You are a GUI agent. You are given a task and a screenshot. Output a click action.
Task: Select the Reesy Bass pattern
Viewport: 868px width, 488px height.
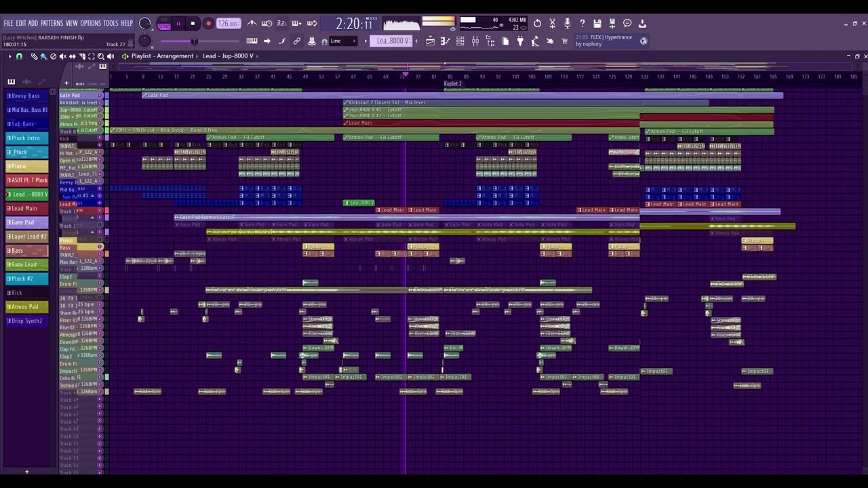tap(27, 96)
